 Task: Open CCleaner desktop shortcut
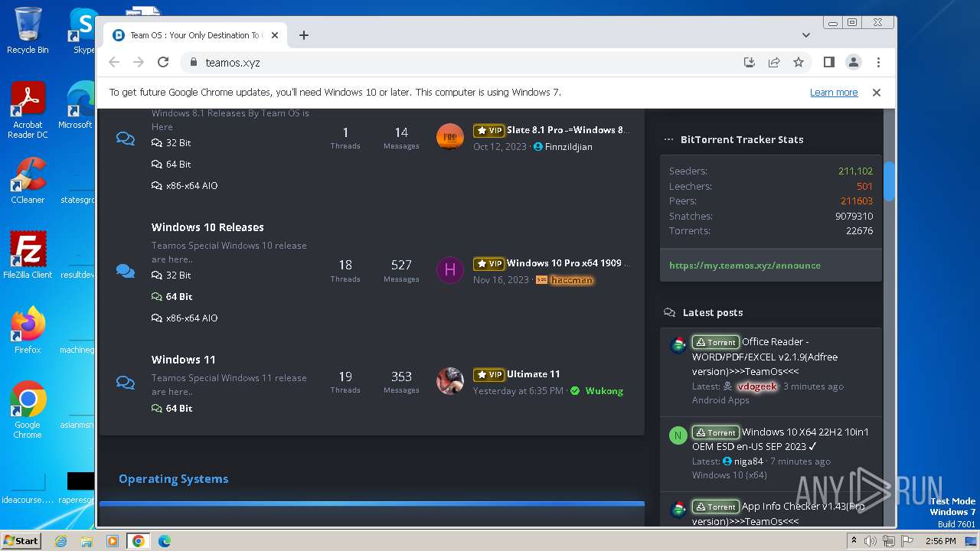point(28,181)
